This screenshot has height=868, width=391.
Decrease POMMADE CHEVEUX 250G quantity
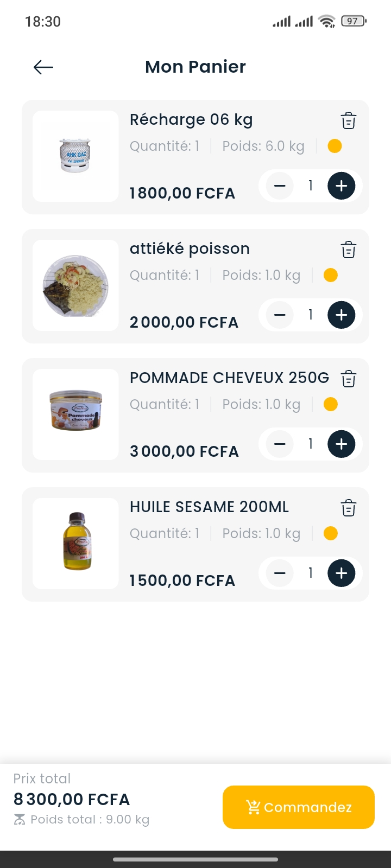[x=280, y=444]
